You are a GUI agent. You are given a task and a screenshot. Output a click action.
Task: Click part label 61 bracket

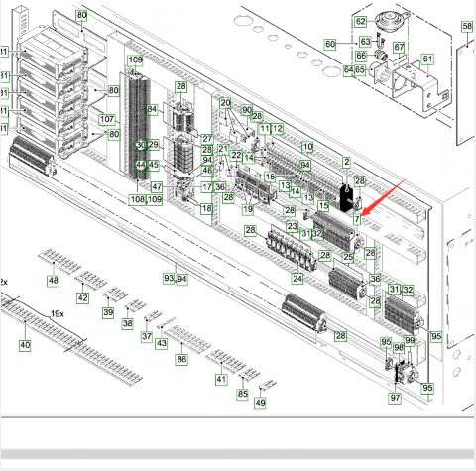point(427,59)
